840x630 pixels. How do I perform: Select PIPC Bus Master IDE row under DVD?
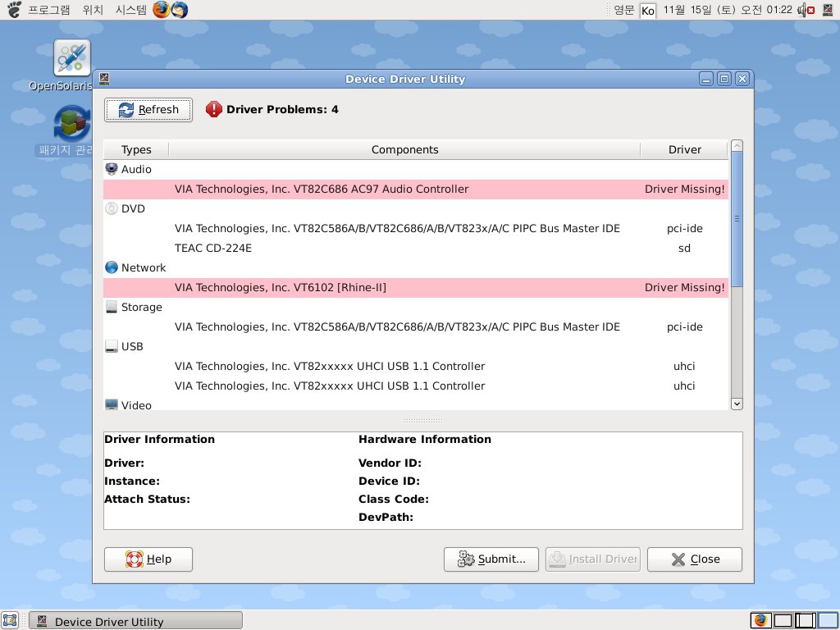click(416, 228)
